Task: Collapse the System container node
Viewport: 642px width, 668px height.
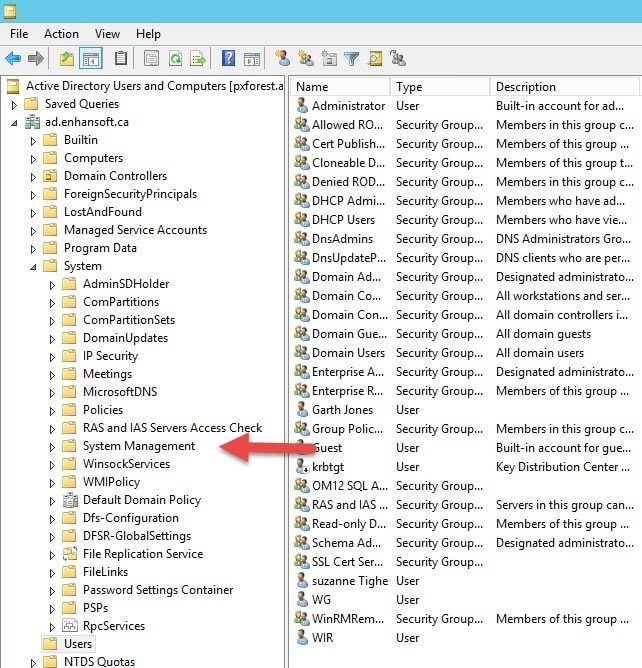Action: [x=33, y=266]
